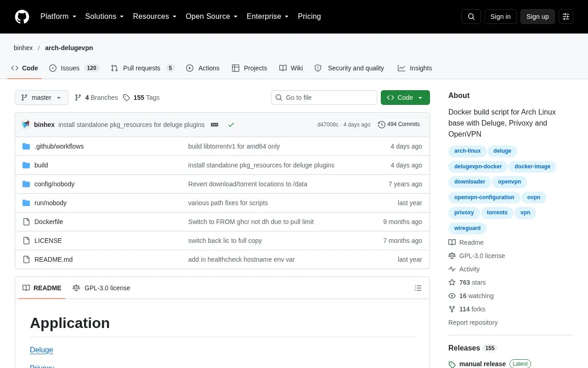Switch to the Insights tab
The height and width of the screenshot is (368, 588).
pyautogui.click(x=415, y=68)
